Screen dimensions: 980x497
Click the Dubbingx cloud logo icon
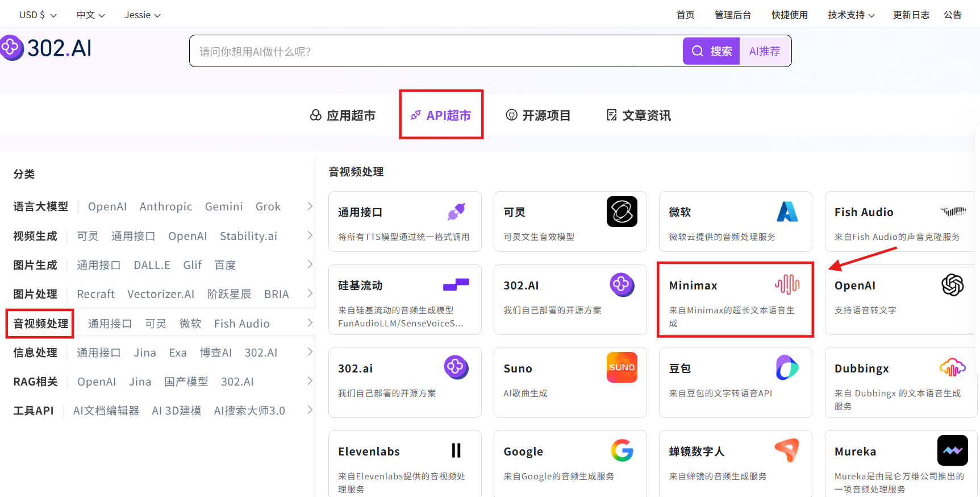coord(953,367)
